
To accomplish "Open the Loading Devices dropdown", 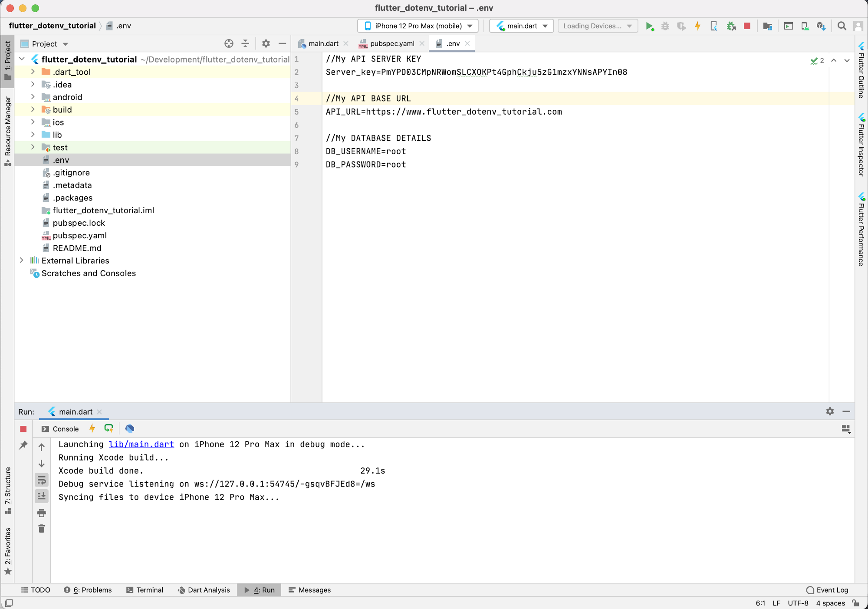I will (x=598, y=26).
